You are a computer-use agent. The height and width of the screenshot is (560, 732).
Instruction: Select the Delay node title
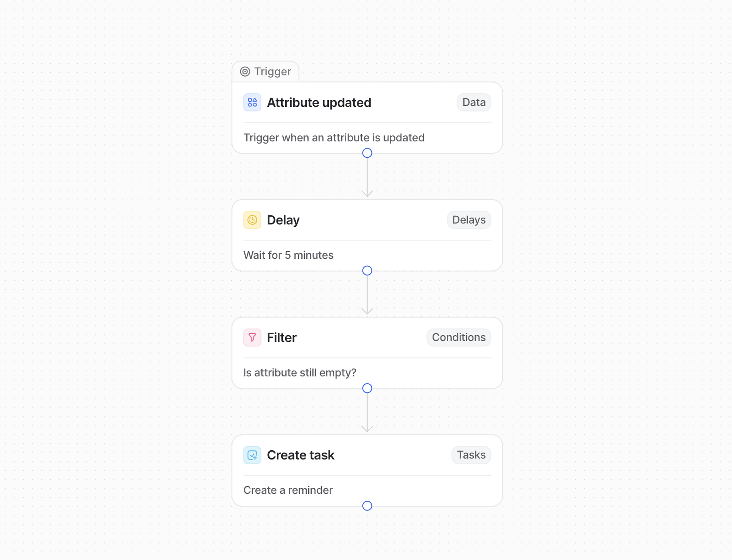click(x=283, y=220)
